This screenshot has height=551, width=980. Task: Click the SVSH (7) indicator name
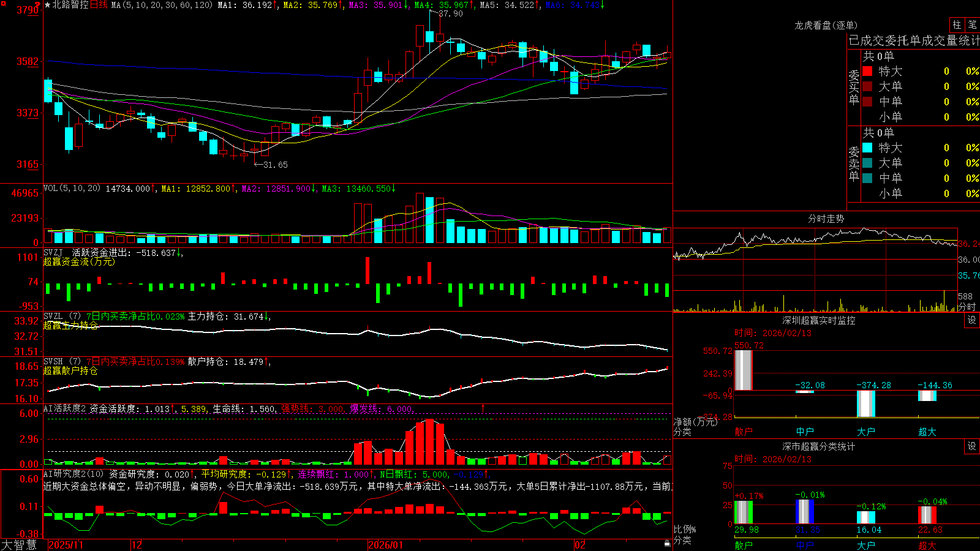tap(62, 362)
